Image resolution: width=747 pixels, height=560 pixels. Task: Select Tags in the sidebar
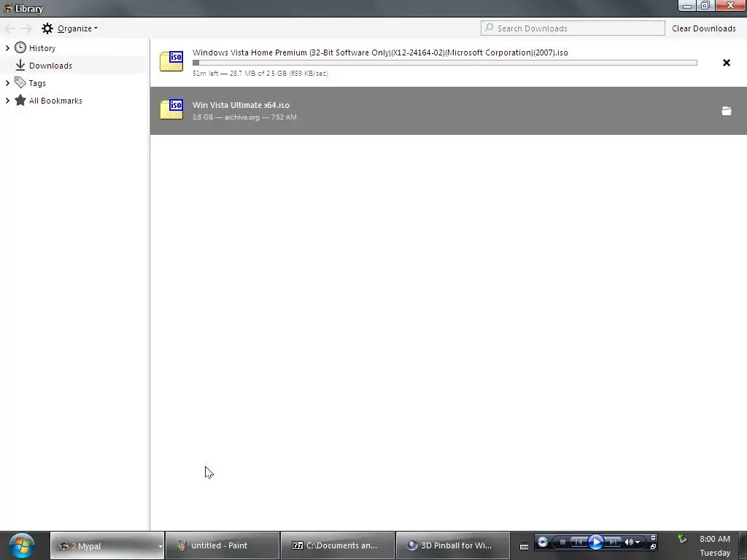tap(37, 83)
